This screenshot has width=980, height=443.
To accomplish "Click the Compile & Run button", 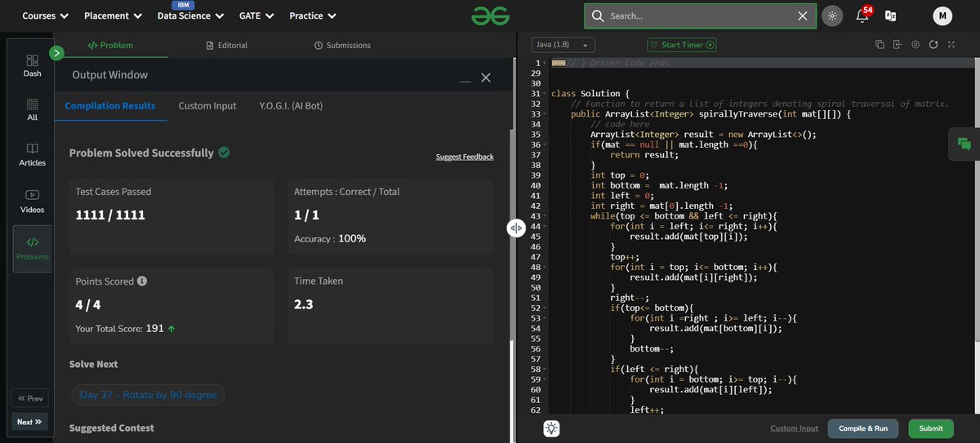I will click(x=863, y=428).
